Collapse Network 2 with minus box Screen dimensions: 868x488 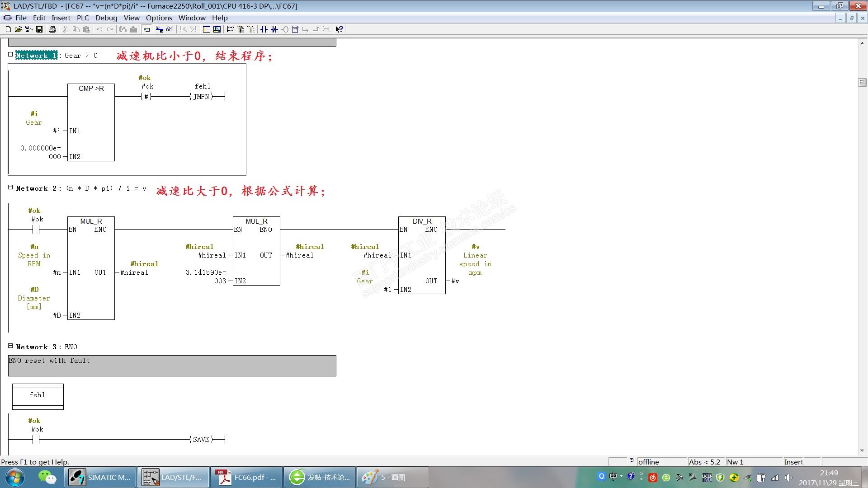[x=10, y=187]
